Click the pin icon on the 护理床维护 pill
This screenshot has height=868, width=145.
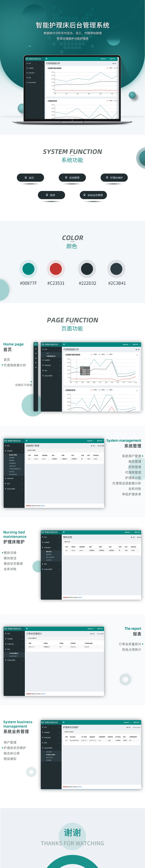(x=107, y=178)
